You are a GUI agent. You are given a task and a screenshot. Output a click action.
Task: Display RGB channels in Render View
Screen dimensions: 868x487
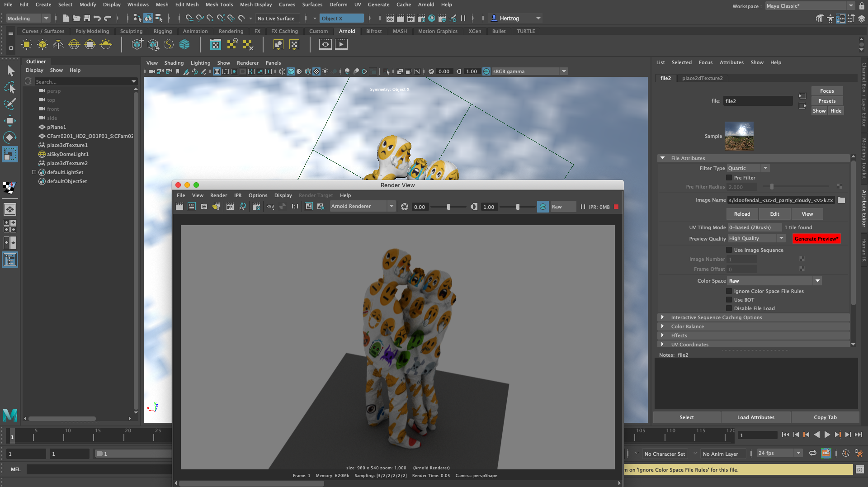pyautogui.click(x=270, y=207)
